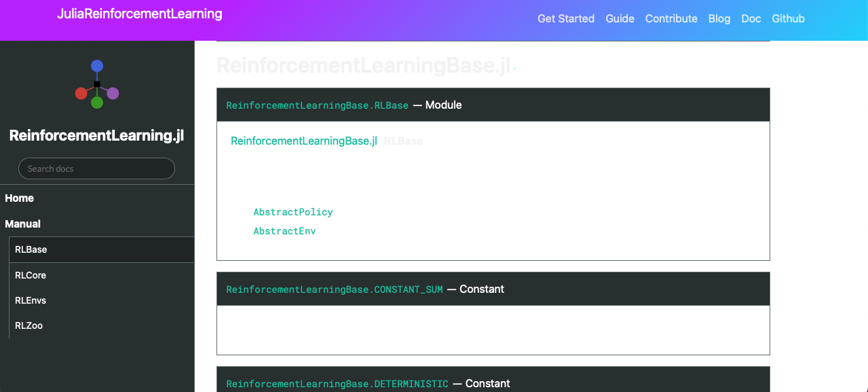This screenshot has width=868, height=392.
Task: Open the Contribute page
Action: (671, 18)
